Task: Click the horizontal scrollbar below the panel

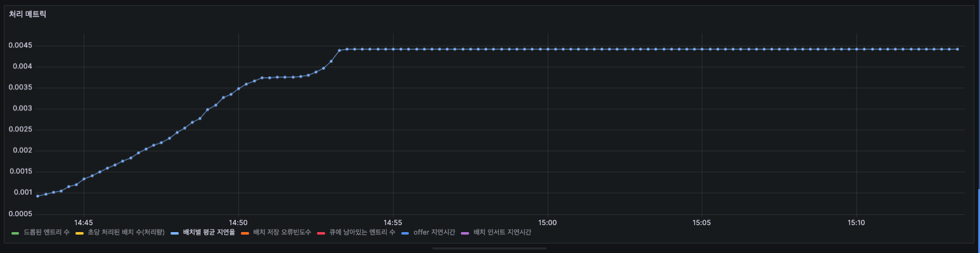Action: click(x=489, y=248)
